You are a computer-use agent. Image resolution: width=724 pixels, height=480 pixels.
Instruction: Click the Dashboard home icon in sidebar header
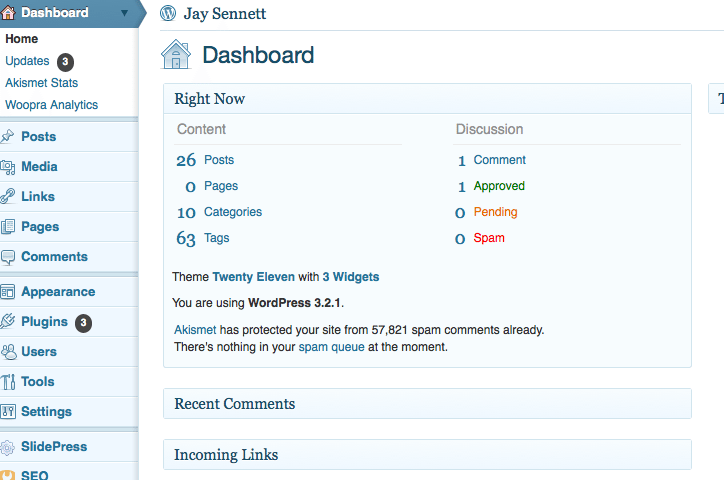tap(8, 12)
